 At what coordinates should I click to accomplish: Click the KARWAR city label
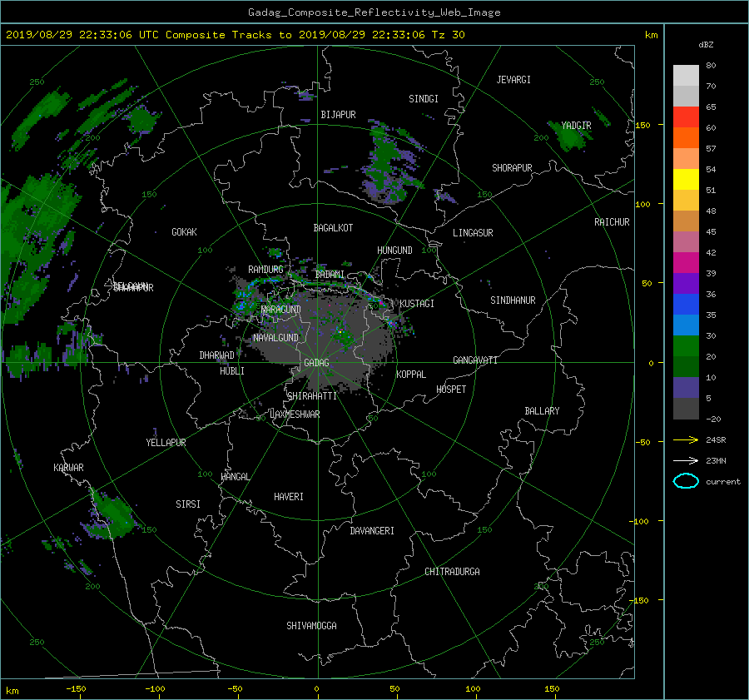tap(68, 468)
